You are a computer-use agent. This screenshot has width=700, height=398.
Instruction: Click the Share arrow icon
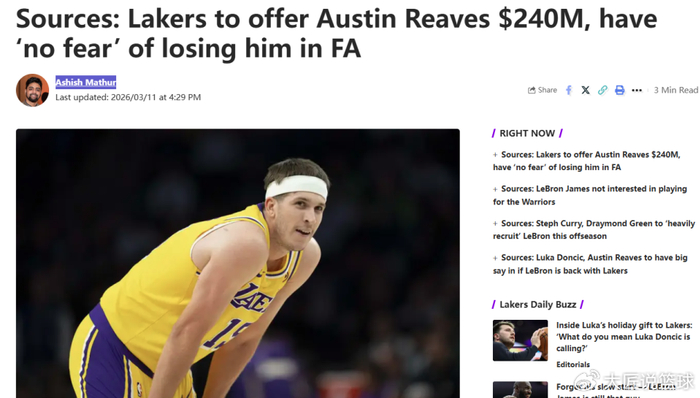pyautogui.click(x=531, y=90)
